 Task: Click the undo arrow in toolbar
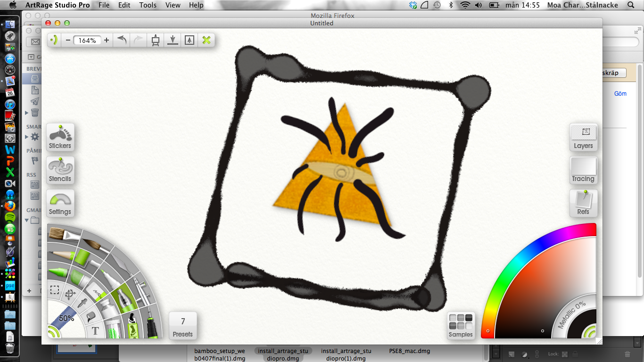tap(122, 40)
